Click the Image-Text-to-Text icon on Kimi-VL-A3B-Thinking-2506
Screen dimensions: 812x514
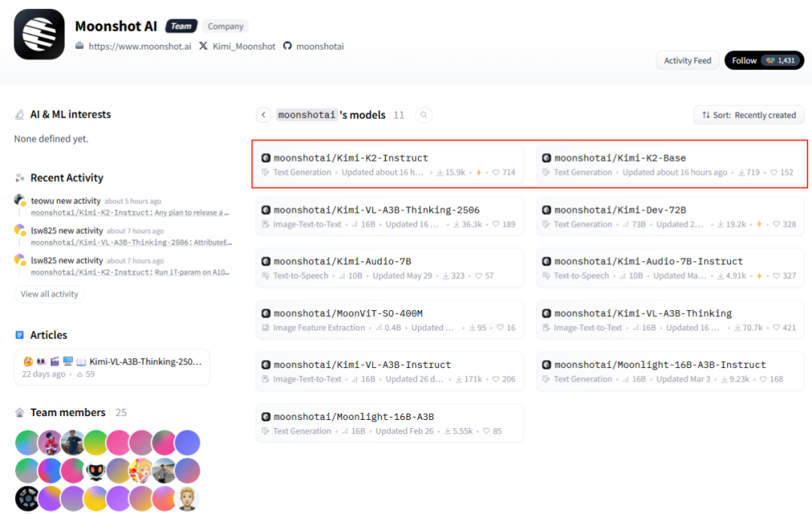[x=265, y=224]
